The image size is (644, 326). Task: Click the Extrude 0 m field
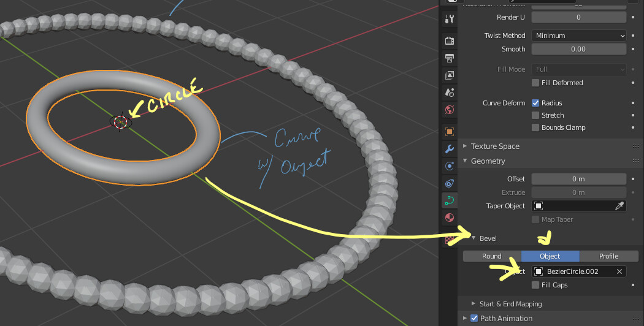click(x=579, y=192)
